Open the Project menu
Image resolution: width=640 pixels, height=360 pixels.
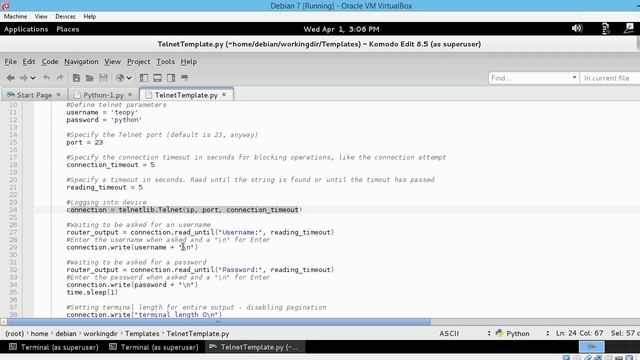click(x=138, y=62)
